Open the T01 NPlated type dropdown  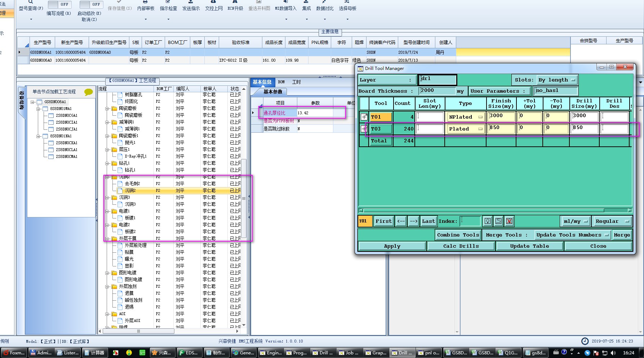tap(465, 117)
